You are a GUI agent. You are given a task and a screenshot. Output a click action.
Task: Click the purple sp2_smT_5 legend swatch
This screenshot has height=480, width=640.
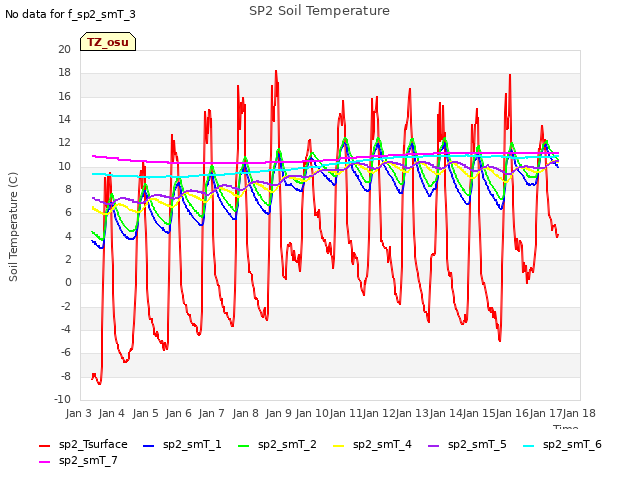pyautogui.click(x=433, y=446)
